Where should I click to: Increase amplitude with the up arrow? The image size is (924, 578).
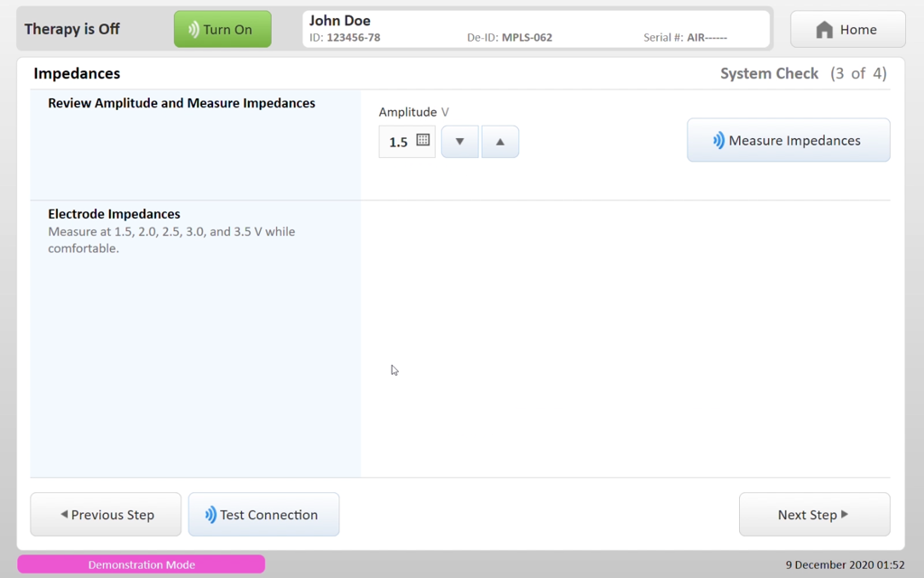click(500, 142)
